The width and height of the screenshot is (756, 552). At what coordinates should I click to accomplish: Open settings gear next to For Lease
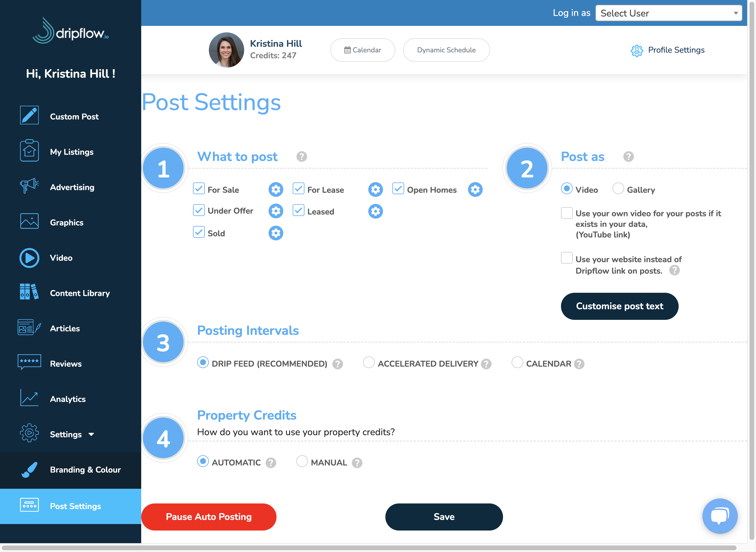pyautogui.click(x=375, y=190)
